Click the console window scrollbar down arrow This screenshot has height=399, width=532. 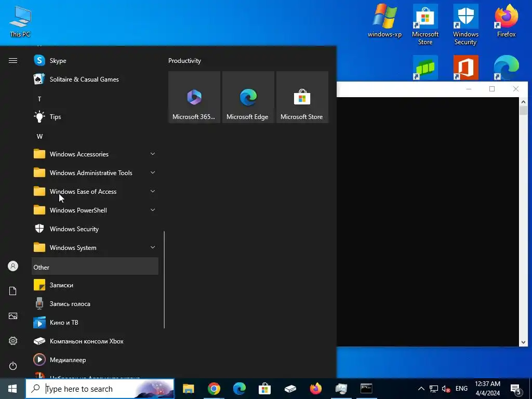coord(523,342)
